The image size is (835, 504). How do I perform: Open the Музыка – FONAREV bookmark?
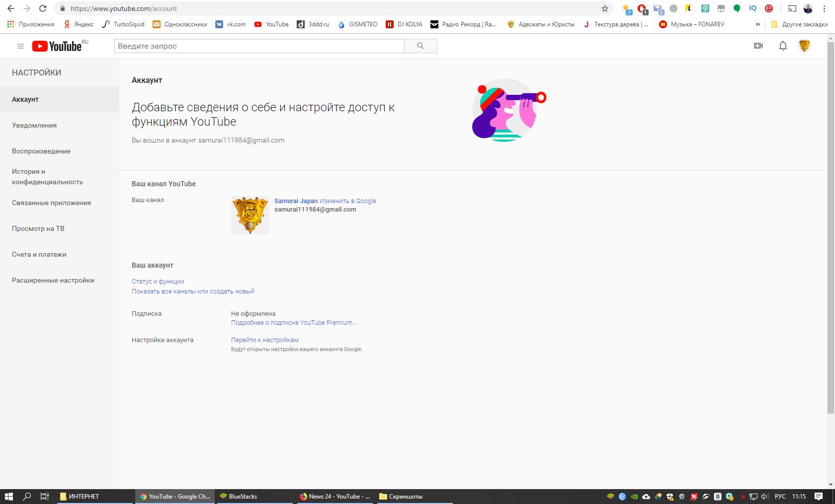(691, 24)
